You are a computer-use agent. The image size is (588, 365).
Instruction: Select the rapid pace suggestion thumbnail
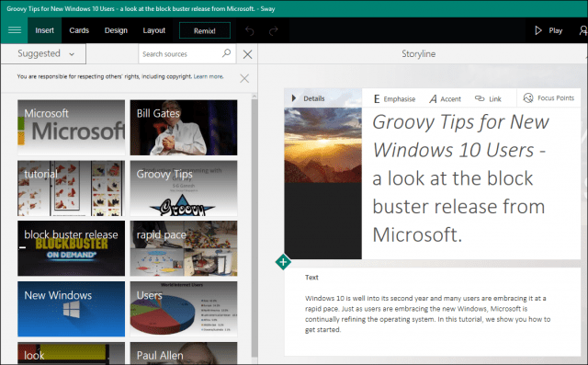184,248
